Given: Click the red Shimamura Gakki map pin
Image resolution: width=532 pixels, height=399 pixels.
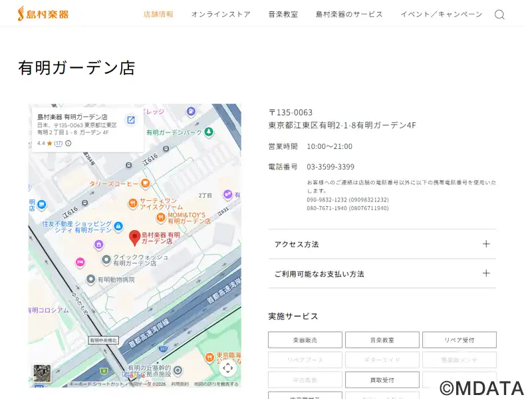Looking at the screenshot, I should pos(134,237).
